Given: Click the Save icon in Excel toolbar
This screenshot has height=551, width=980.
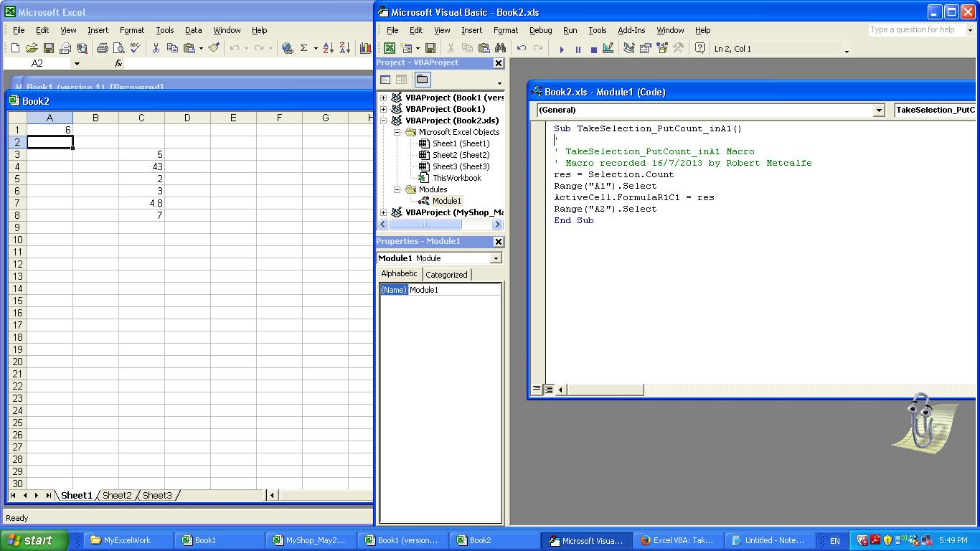Looking at the screenshot, I should (49, 48).
